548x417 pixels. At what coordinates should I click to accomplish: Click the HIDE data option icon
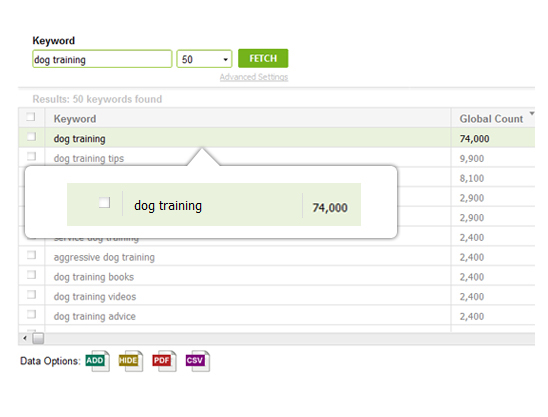click(x=131, y=361)
